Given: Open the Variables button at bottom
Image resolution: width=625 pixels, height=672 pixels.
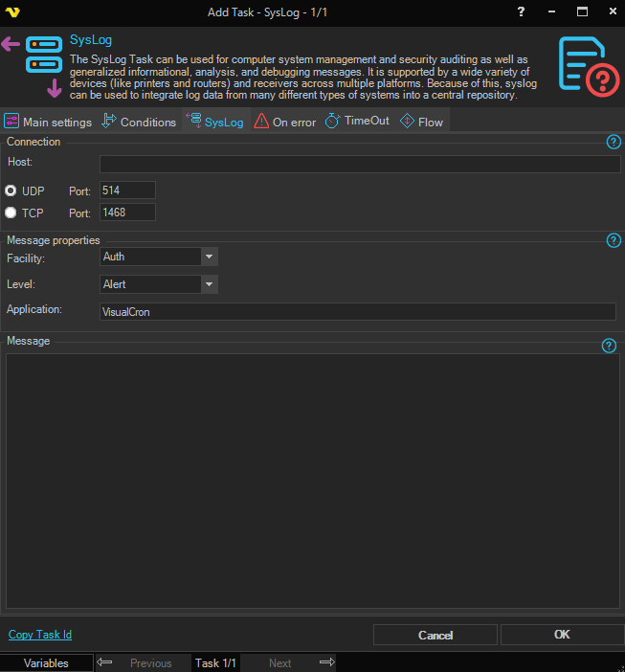Looking at the screenshot, I should pos(46,662).
